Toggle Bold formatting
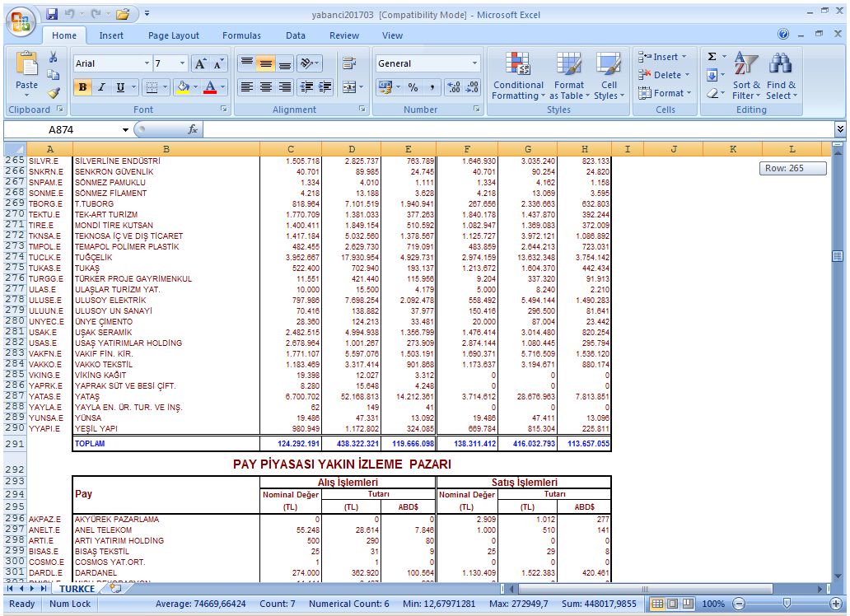This screenshot has height=616, width=850. tap(82, 87)
